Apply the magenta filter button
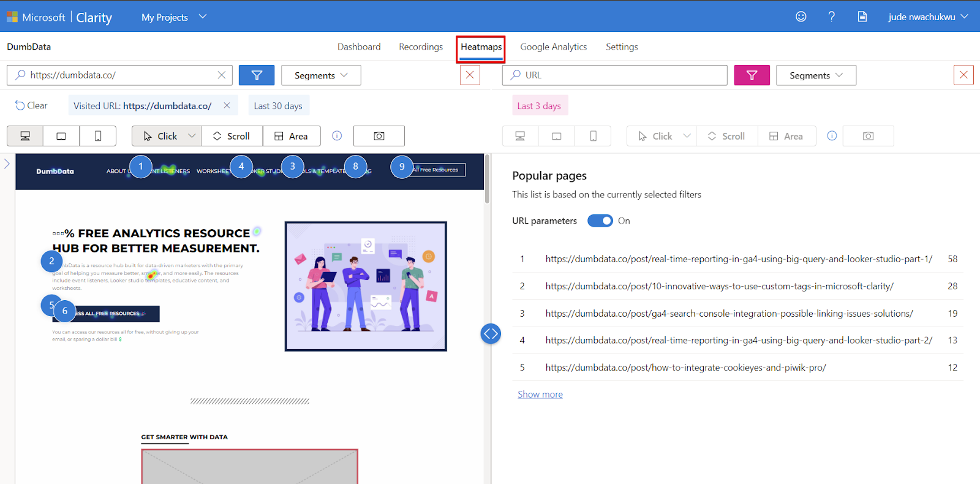The height and width of the screenshot is (484, 980). pos(752,75)
